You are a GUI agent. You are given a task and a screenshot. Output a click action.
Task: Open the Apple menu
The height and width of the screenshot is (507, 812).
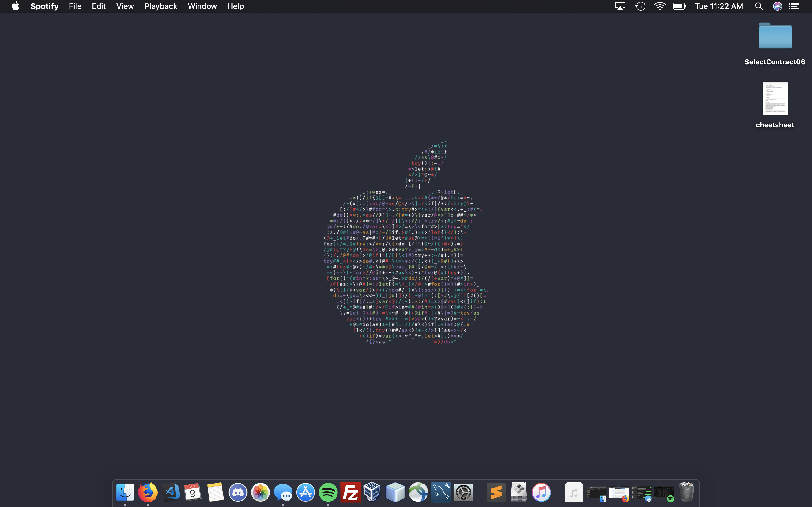16,6
